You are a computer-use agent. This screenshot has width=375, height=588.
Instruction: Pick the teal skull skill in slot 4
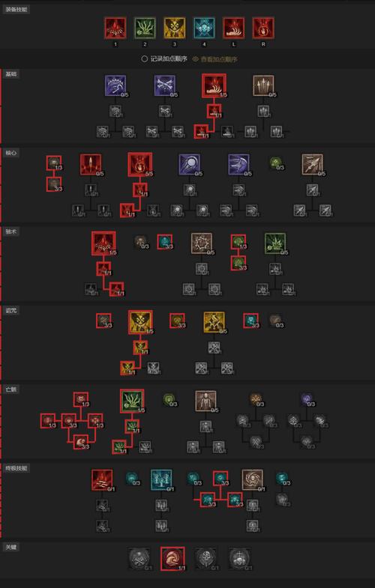(x=204, y=28)
